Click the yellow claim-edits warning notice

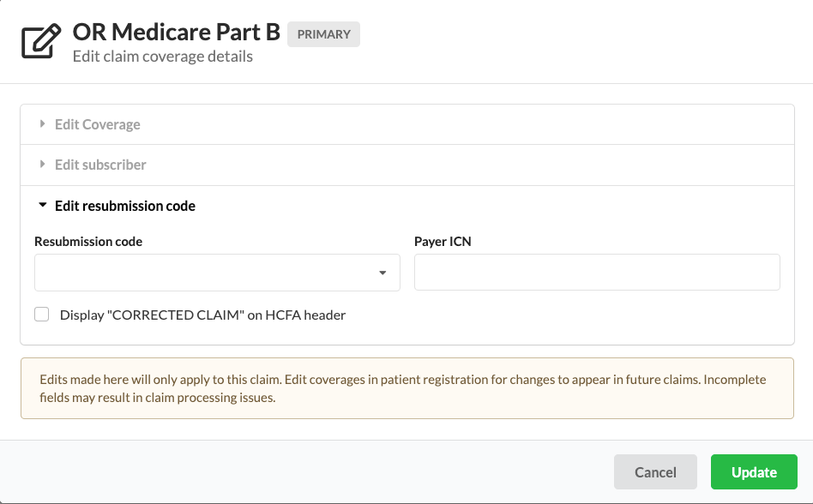[406, 388]
